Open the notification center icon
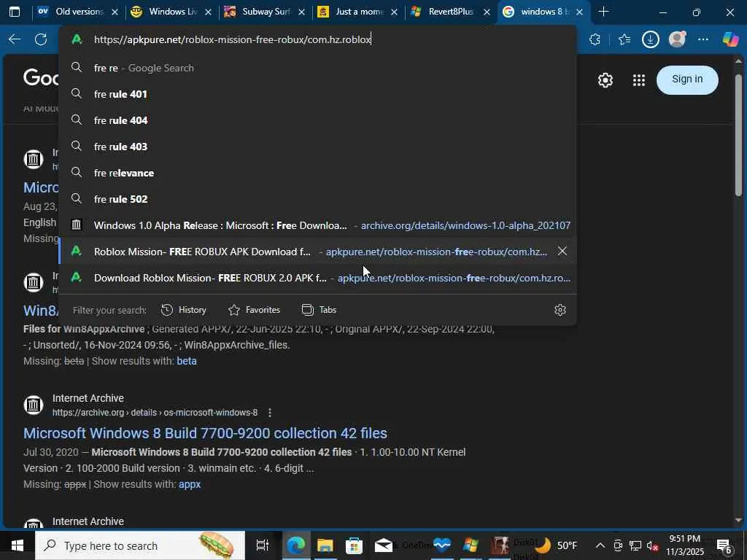Image resolution: width=747 pixels, height=560 pixels. click(x=724, y=545)
